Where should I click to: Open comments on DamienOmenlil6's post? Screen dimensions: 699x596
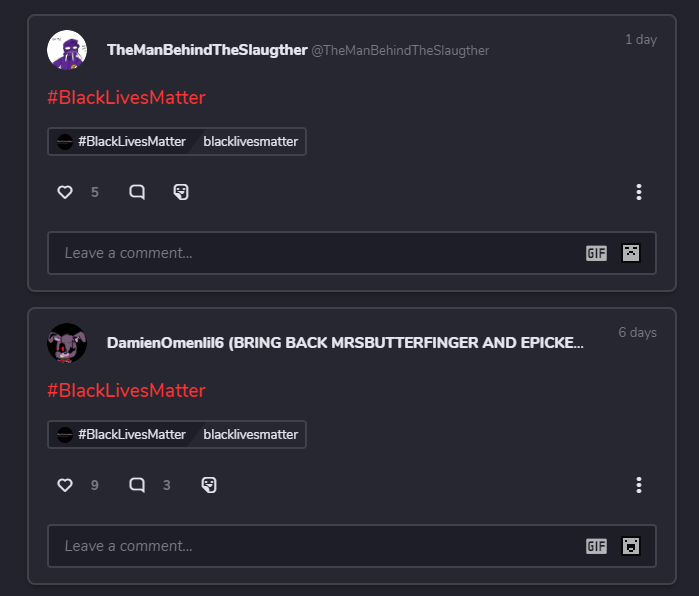pyautogui.click(x=137, y=485)
